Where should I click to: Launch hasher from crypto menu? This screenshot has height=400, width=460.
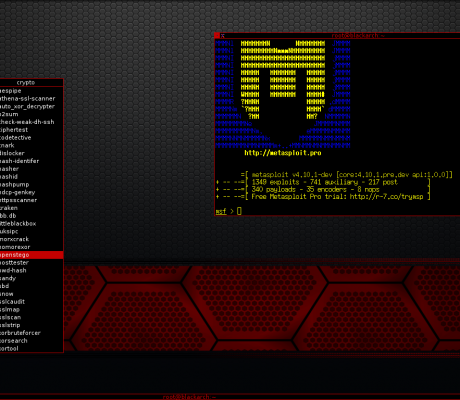(x=31, y=169)
